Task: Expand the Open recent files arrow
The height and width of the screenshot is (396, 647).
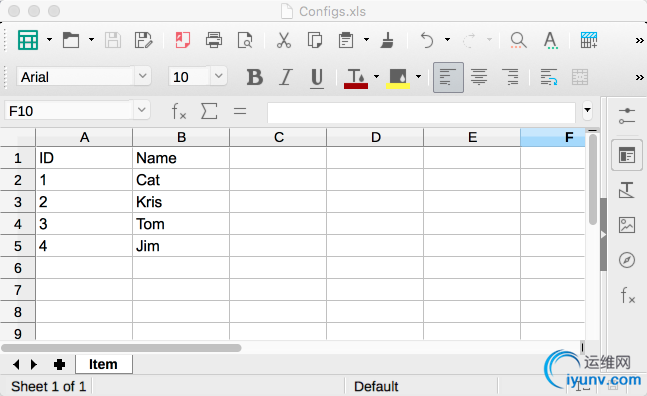Action: [92, 40]
